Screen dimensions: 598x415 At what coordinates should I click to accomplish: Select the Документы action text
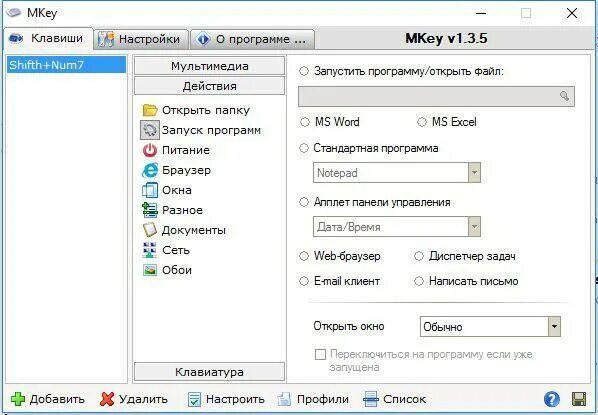pyautogui.click(x=194, y=230)
